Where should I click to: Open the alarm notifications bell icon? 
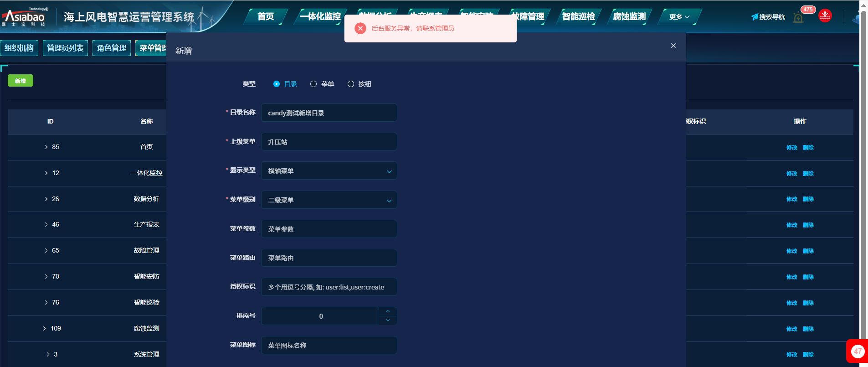pos(798,18)
